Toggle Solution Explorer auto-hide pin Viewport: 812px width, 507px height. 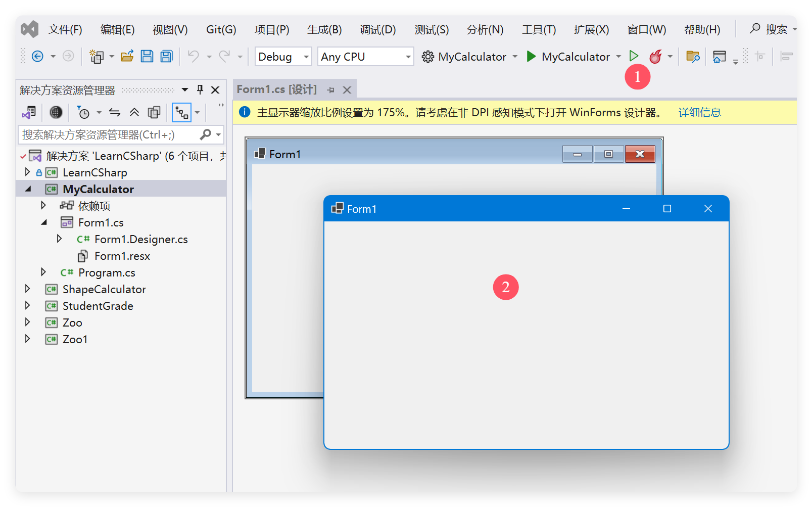(200, 89)
